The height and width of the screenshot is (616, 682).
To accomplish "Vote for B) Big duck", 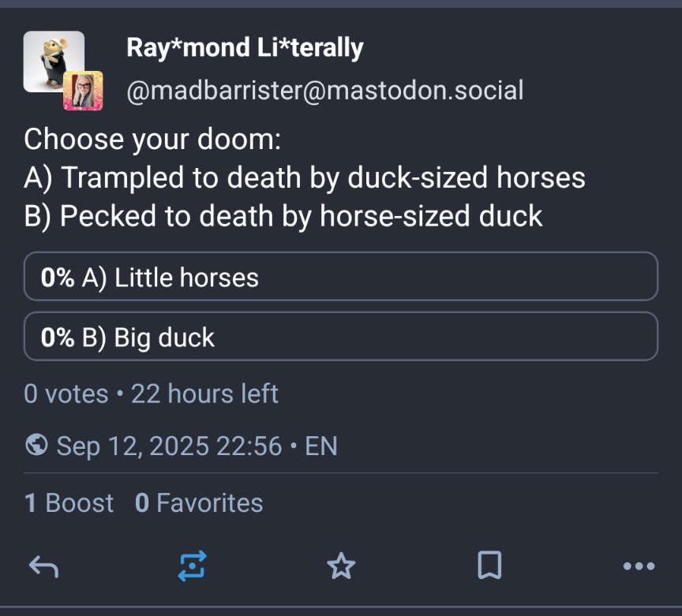I will point(340,337).
